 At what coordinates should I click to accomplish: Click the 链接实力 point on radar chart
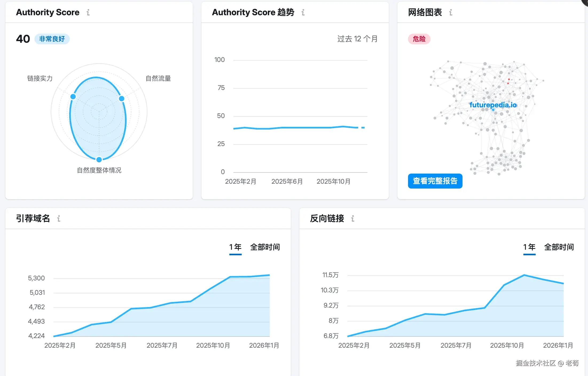(x=73, y=97)
